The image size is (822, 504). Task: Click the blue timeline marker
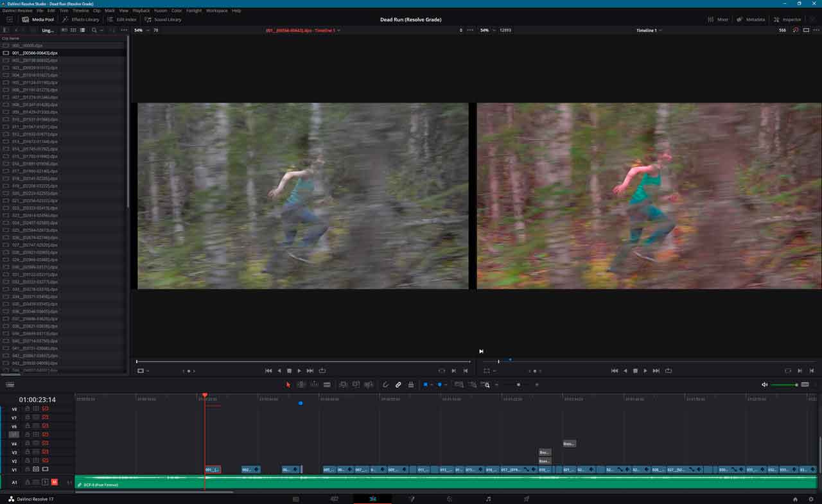pyautogui.click(x=301, y=403)
